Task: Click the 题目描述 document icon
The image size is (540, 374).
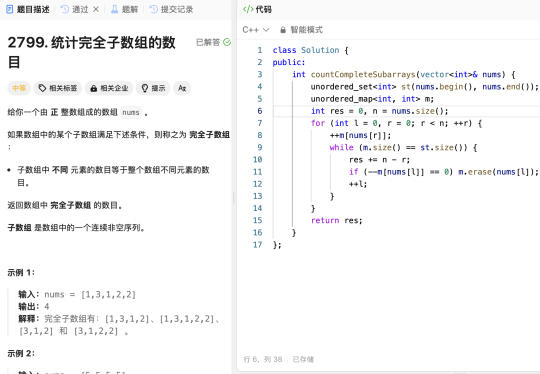Action: pos(10,9)
